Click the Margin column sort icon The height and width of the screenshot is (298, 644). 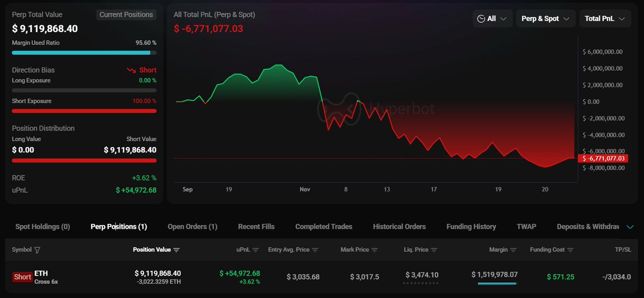pyautogui.click(x=513, y=250)
